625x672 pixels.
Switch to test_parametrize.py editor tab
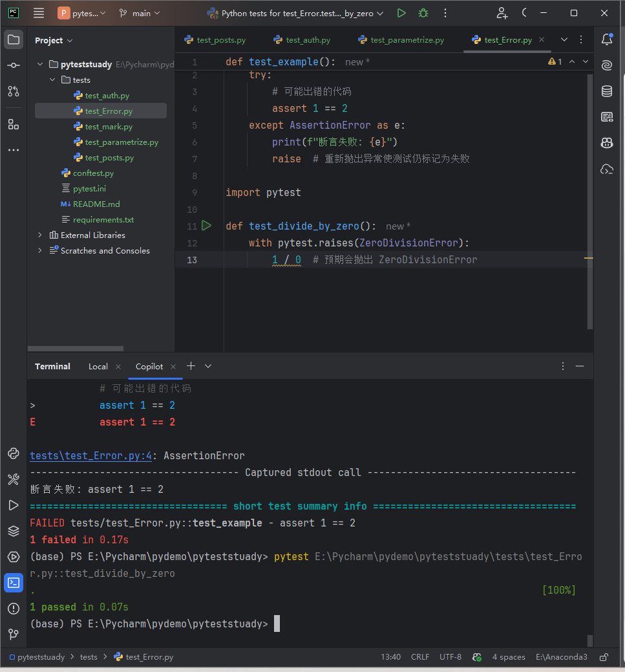pos(401,40)
